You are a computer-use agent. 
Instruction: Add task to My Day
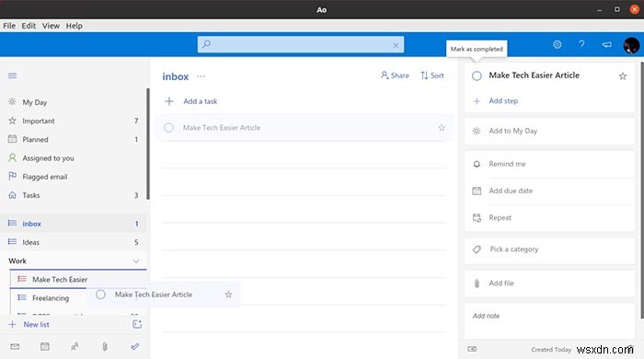[x=549, y=131]
